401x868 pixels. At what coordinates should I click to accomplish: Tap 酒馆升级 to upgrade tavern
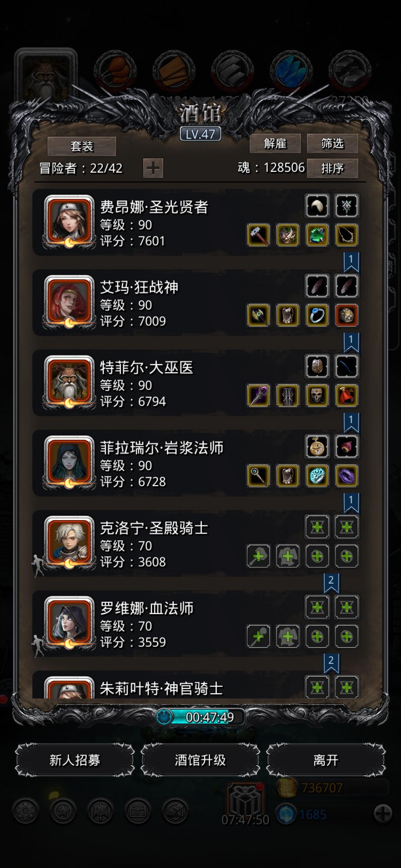click(x=200, y=760)
